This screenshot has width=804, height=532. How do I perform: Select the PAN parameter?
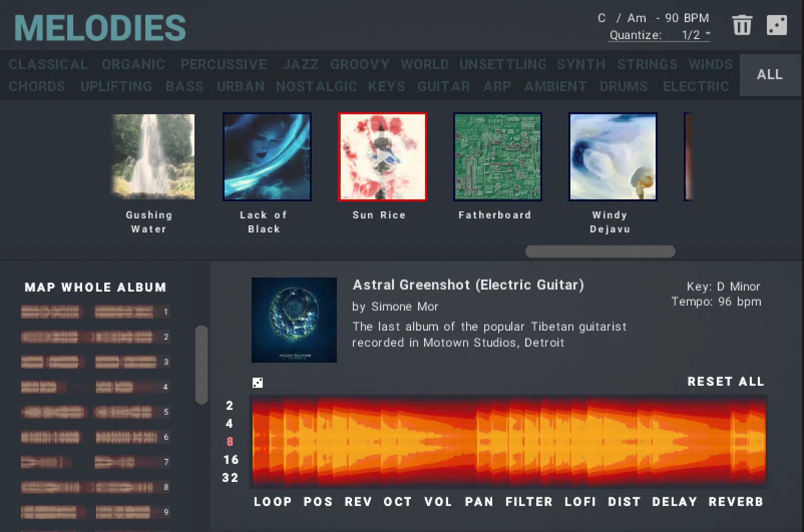coord(479,501)
